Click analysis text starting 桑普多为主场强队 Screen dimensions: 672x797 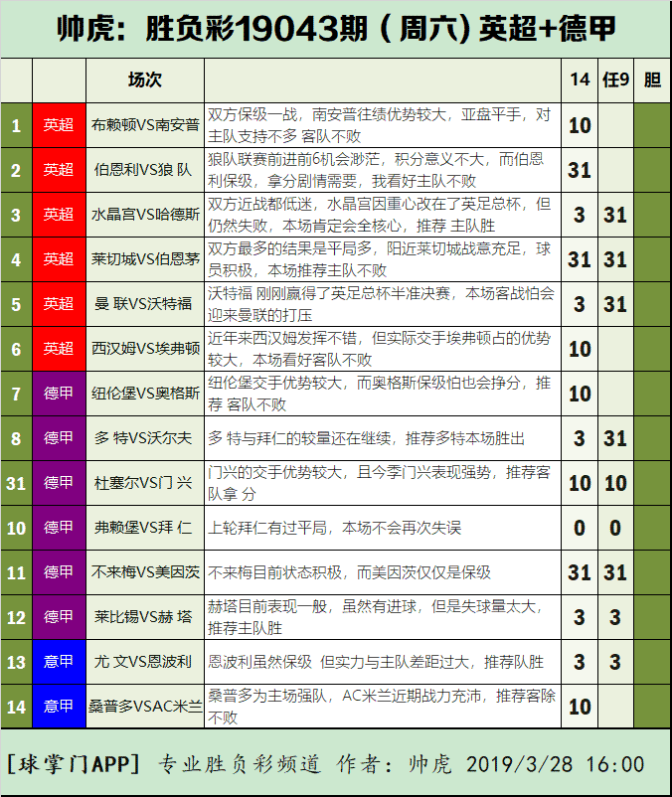(382, 707)
